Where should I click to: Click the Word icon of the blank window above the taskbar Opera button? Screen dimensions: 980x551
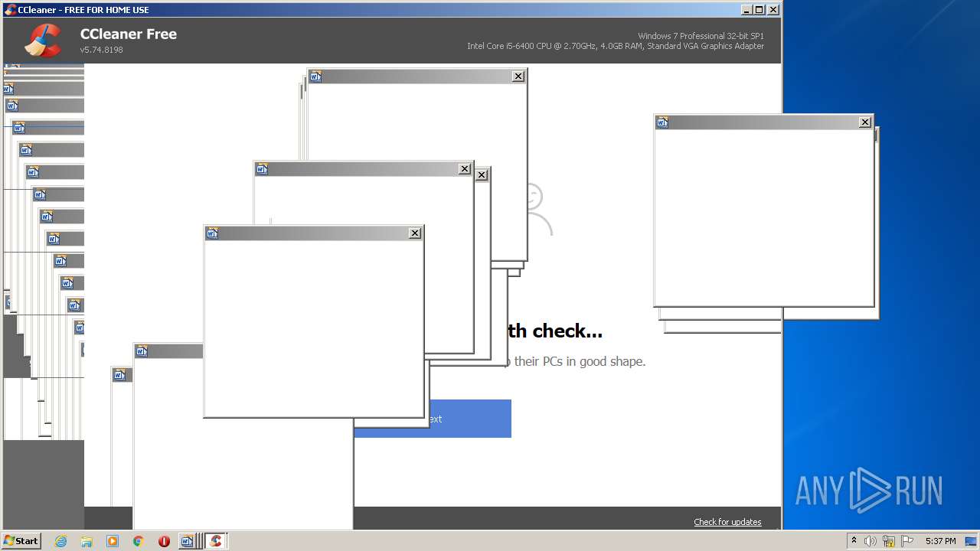pyautogui.click(x=142, y=351)
